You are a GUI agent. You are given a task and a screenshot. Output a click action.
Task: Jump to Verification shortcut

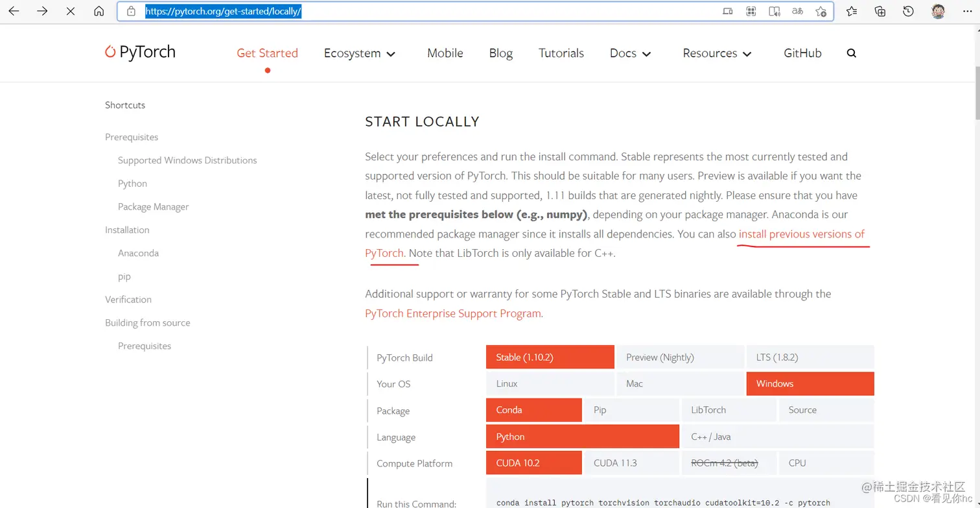click(128, 299)
